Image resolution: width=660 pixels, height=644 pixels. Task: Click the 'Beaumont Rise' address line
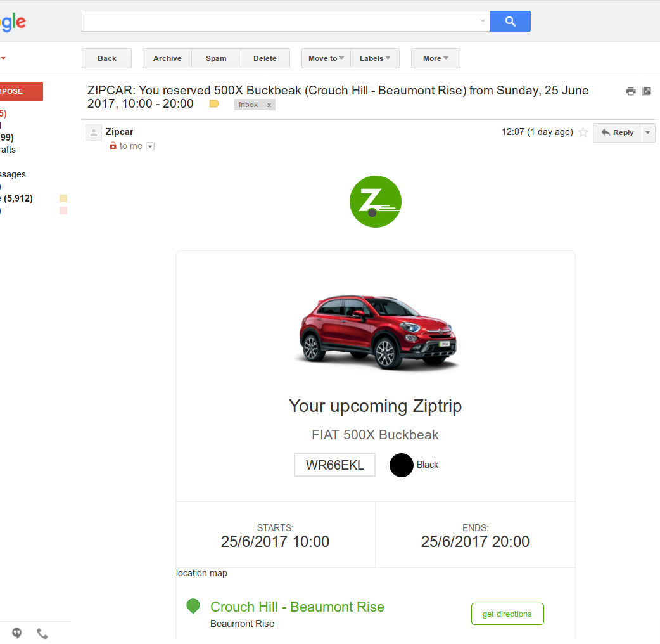(243, 624)
